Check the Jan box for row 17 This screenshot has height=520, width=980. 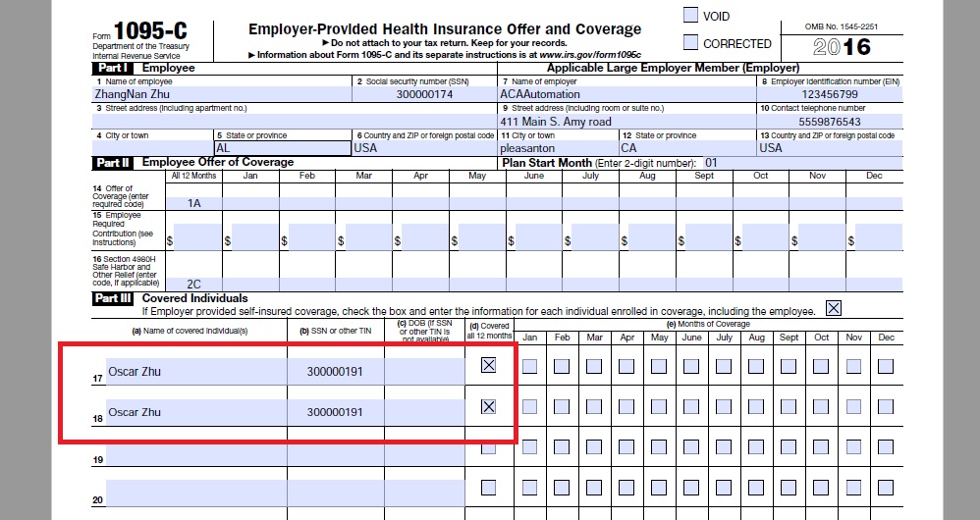(x=529, y=366)
